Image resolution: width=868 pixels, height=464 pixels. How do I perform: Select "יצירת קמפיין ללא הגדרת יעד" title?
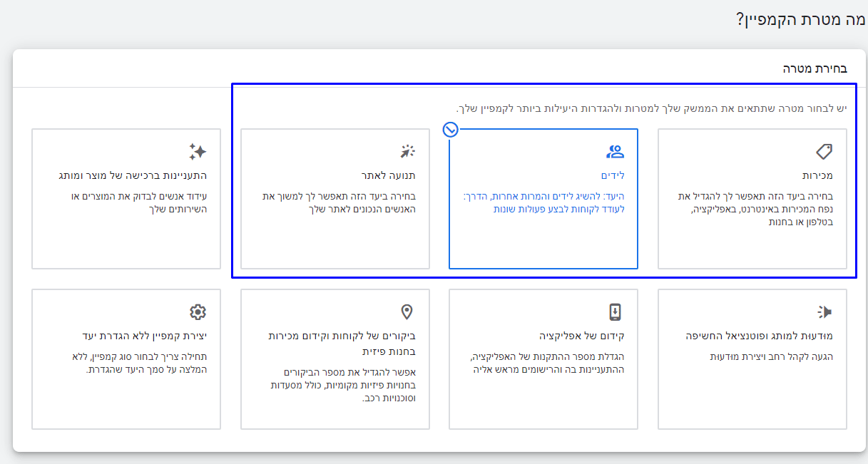pos(144,336)
